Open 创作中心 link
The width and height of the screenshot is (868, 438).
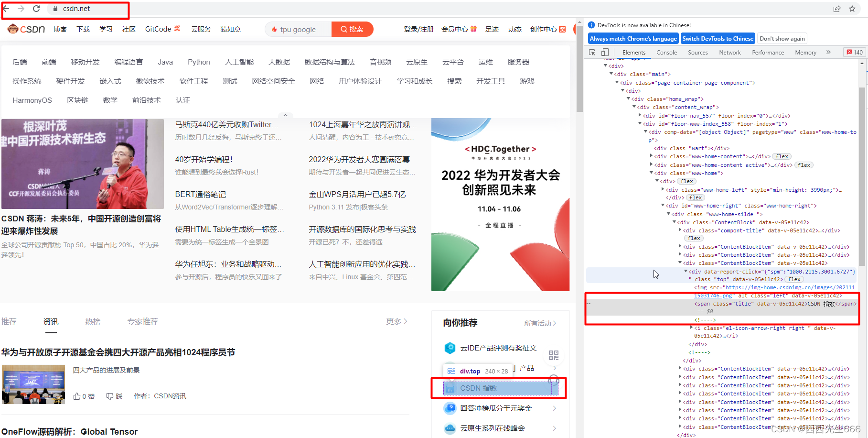[x=544, y=29]
